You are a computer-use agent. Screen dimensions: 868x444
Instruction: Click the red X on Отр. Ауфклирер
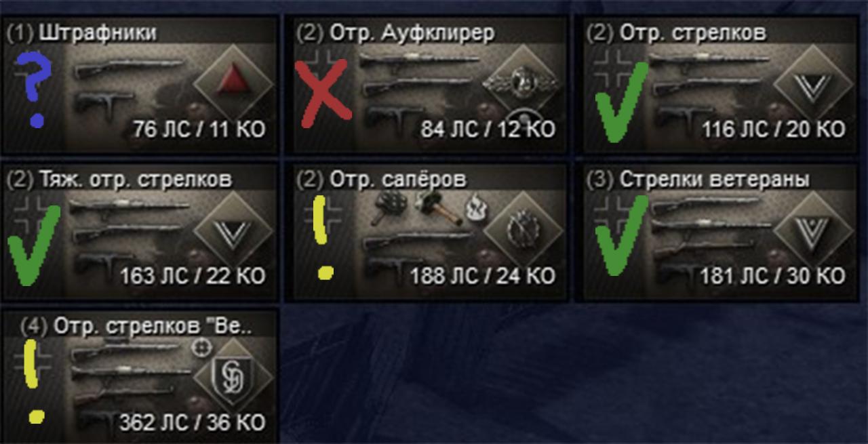[321, 91]
